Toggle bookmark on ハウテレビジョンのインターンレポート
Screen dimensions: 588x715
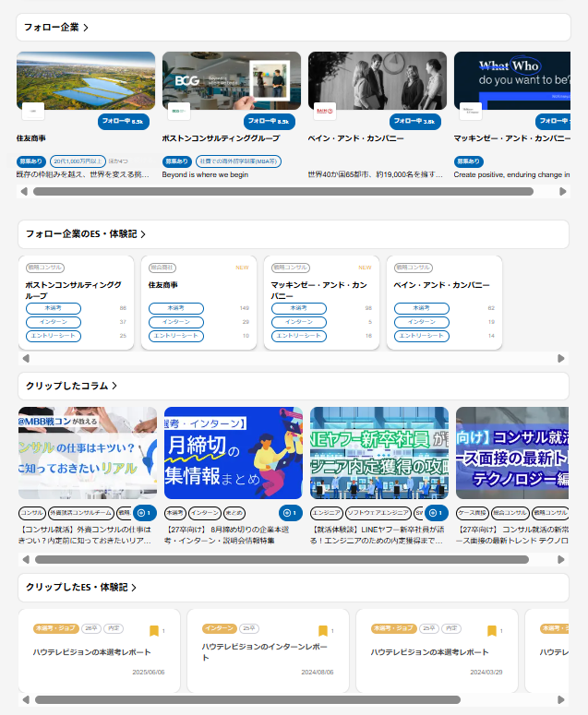pyautogui.click(x=323, y=631)
